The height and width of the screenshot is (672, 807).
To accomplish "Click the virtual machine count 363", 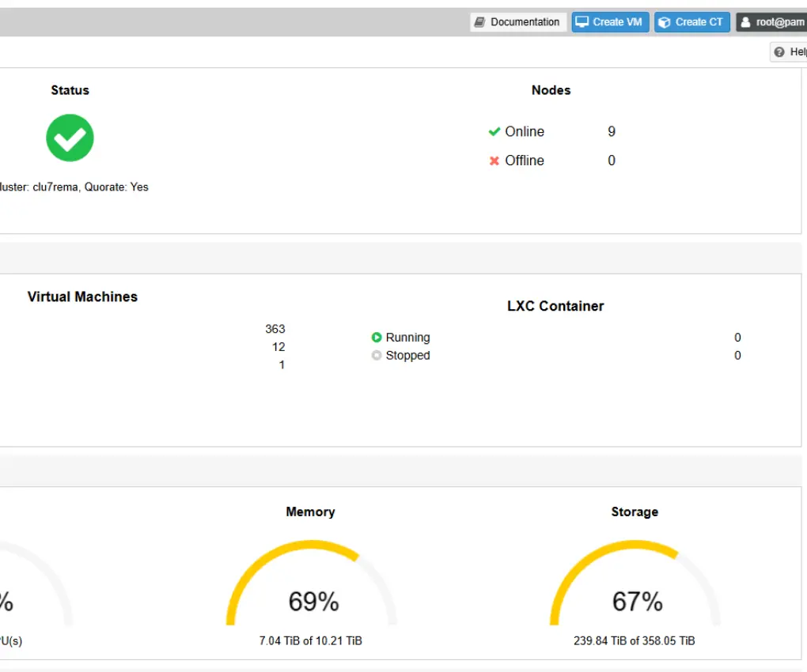I will coord(275,329).
